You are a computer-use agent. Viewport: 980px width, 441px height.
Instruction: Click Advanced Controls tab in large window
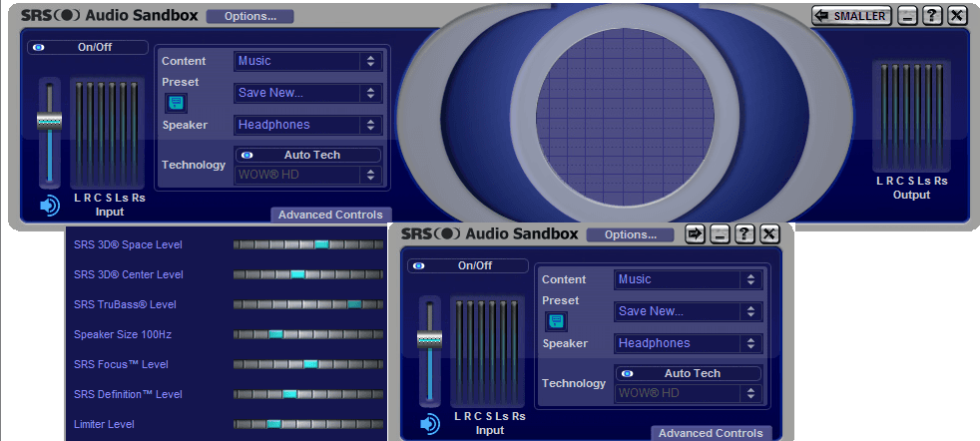click(330, 215)
